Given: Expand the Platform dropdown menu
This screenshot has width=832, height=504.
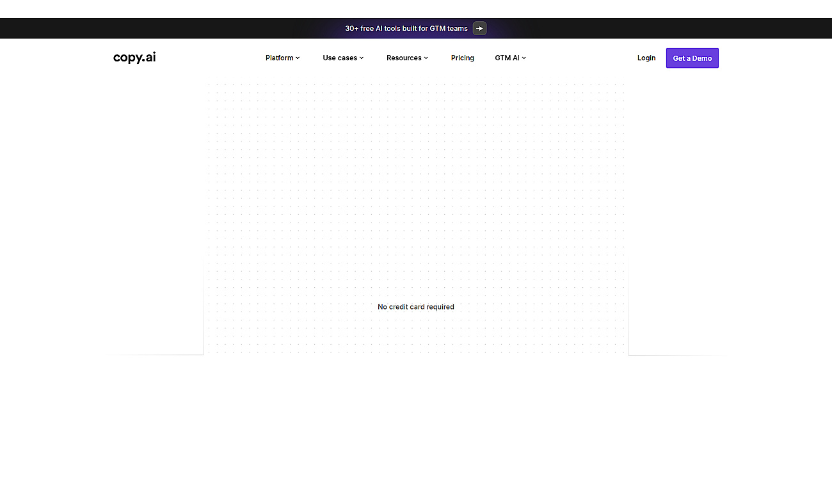Looking at the screenshot, I should coord(283,58).
